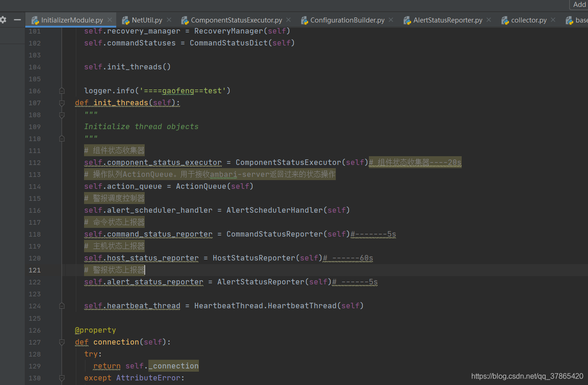
Task: Click CommandStatusDict(self) on line 102
Action: (x=242, y=43)
